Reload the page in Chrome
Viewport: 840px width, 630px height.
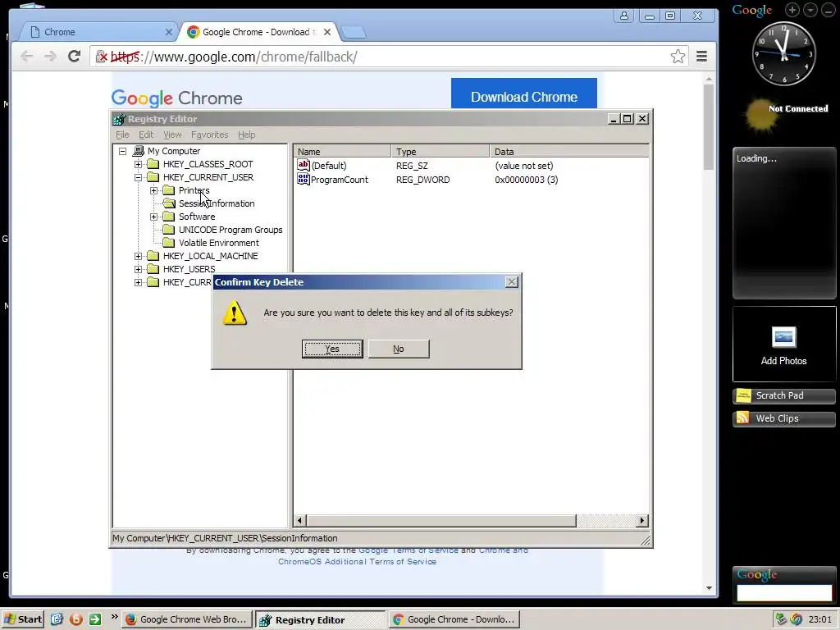coord(74,57)
